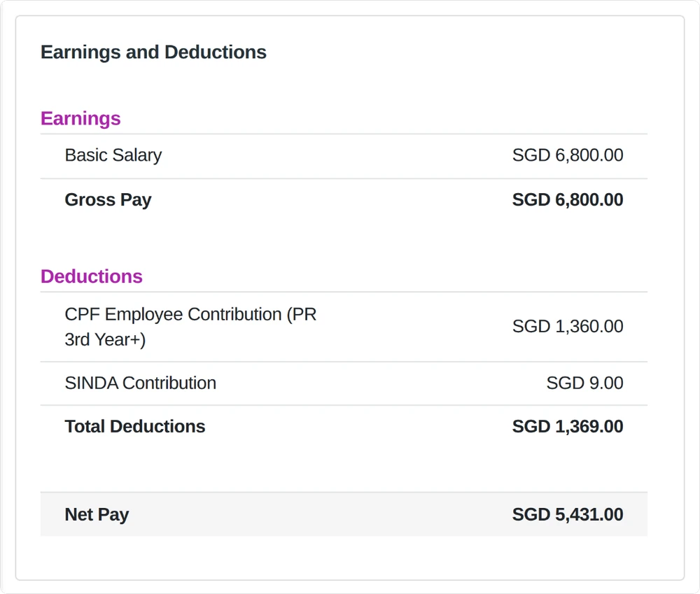The image size is (700, 594).
Task: Click the Gross Pay amount in bold
Action: [568, 199]
